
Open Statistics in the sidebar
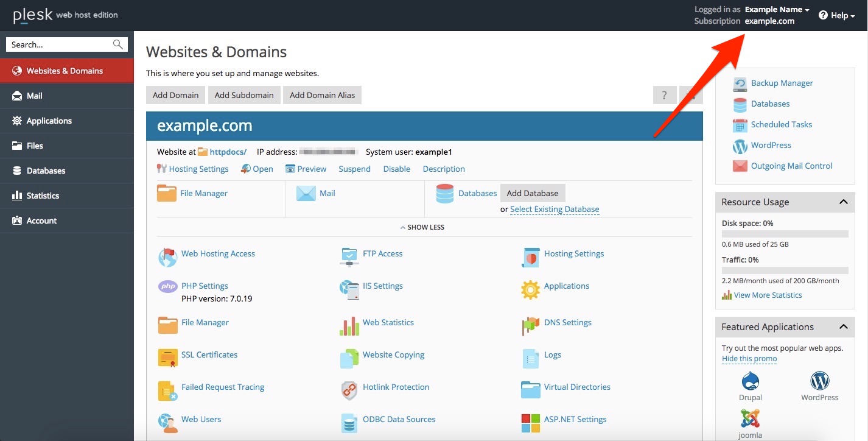click(67, 196)
